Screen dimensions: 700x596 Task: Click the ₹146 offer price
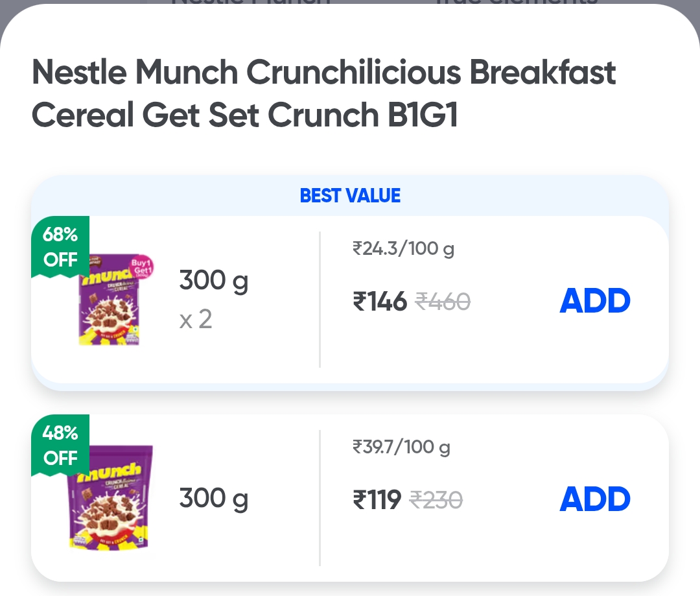380,302
